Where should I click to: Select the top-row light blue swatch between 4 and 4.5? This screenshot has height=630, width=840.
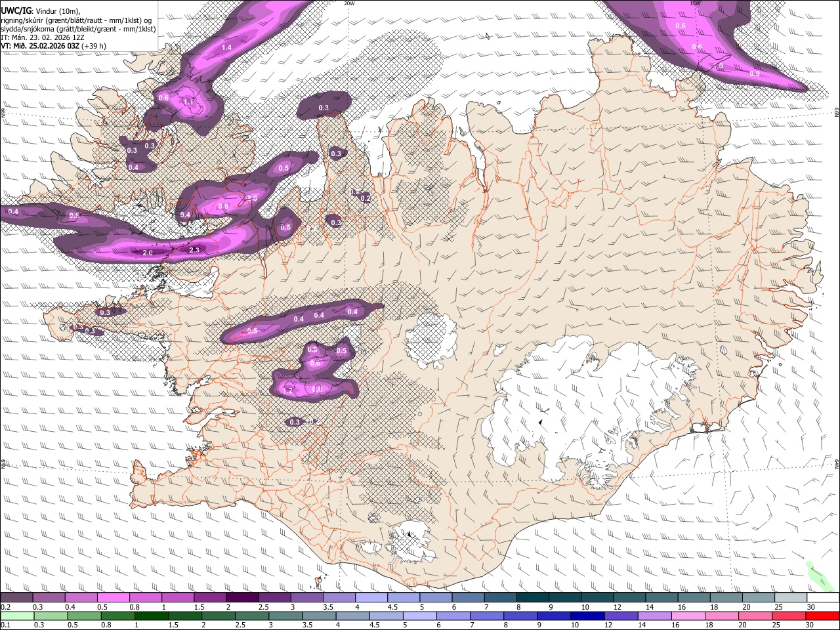(371, 598)
